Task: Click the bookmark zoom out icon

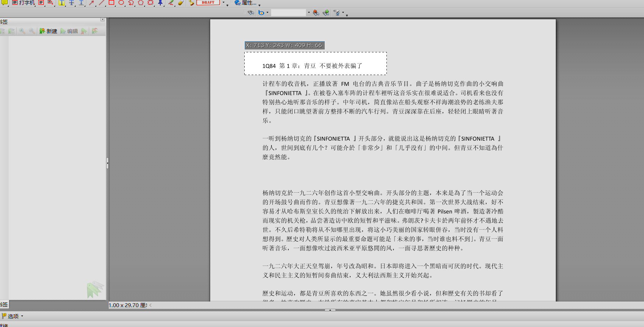Action: [x=32, y=31]
